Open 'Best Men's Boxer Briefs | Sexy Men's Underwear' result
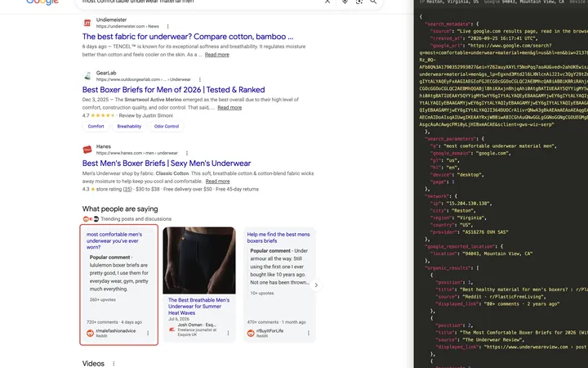Viewport: 588px width, 368px height. click(x=167, y=164)
